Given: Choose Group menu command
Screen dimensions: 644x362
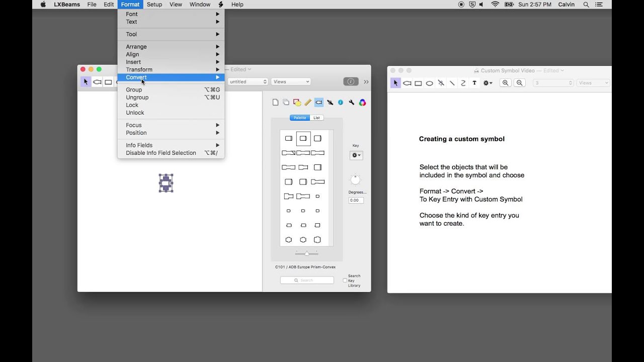Looking at the screenshot, I should click(x=171, y=89).
